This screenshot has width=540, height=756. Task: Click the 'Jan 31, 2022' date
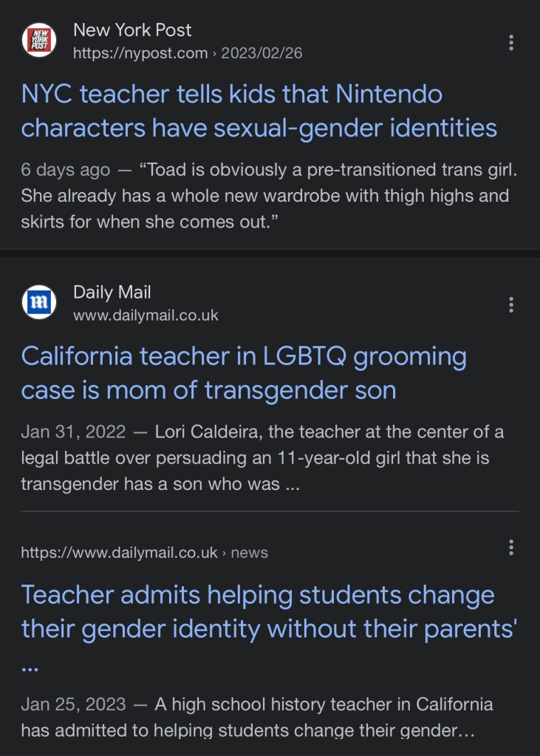tap(73, 432)
